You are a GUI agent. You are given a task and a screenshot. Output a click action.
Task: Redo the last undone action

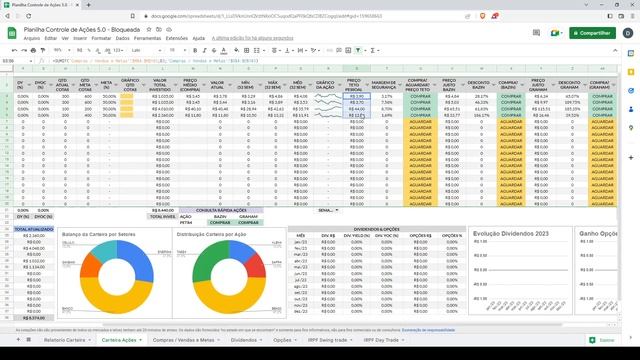click(x=24, y=50)
